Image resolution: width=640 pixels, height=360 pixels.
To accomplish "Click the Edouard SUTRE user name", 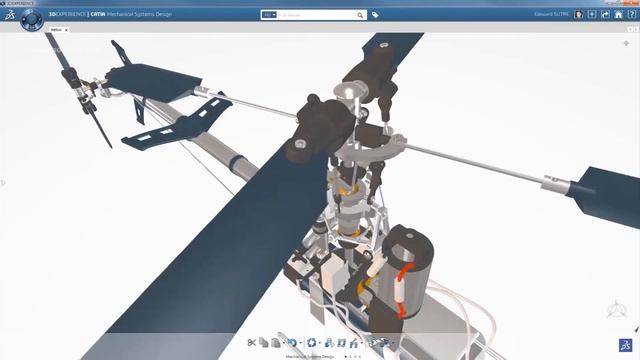I will point(551,14).
